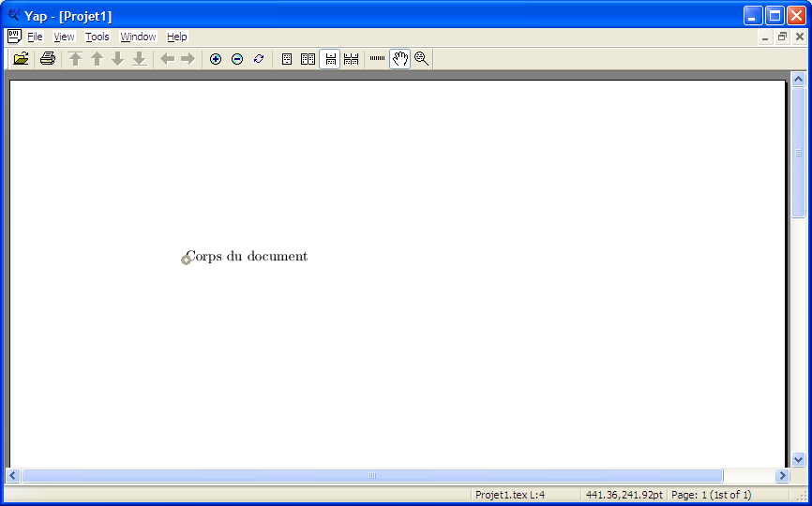
Task: Toggle continuous double page view icon
Action: click(351, 59)
